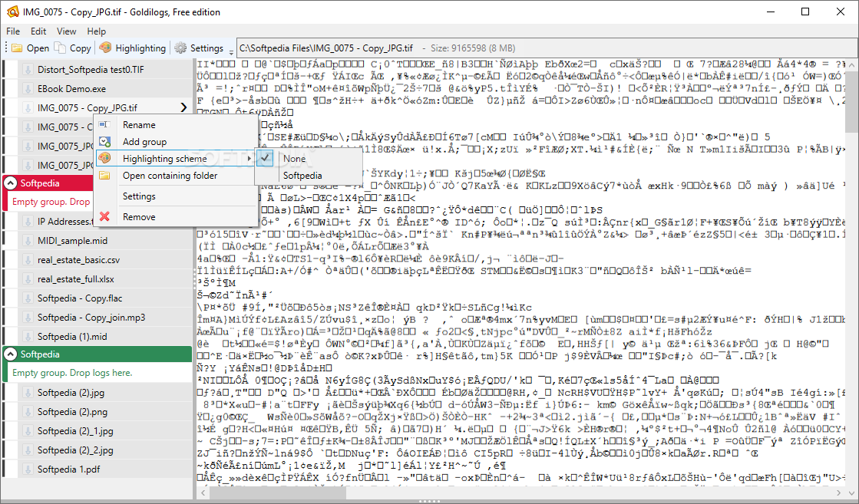
Task: Open the View menu
Action: (66, 31)
